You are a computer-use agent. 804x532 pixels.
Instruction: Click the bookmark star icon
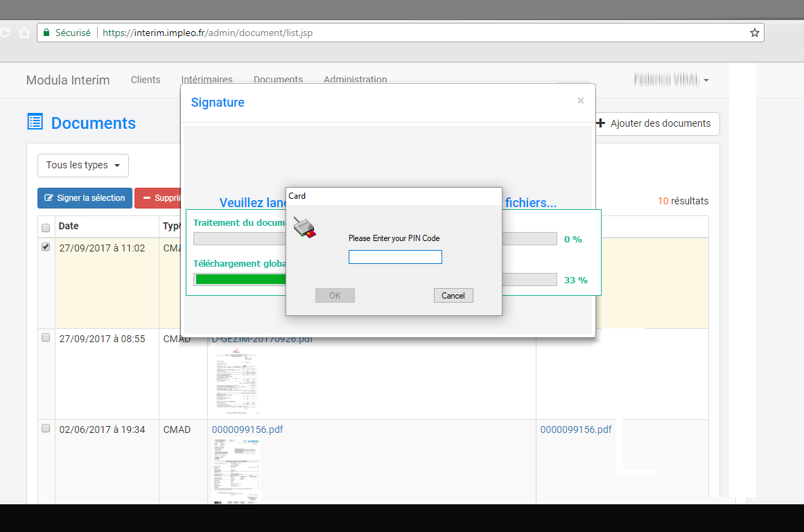coord(754,33)
